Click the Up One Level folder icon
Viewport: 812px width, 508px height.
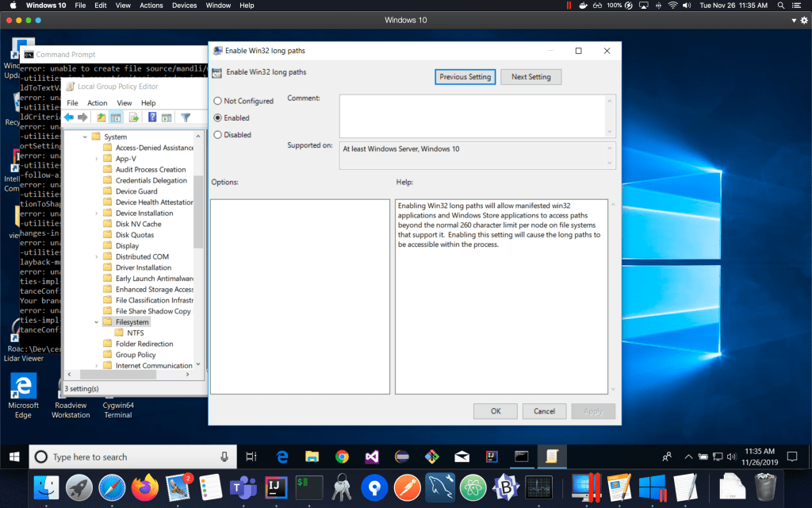point(101,117)
